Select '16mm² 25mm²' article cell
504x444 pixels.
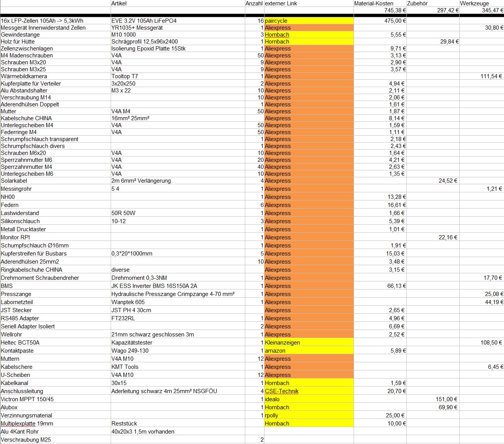[x=178, y=118]
